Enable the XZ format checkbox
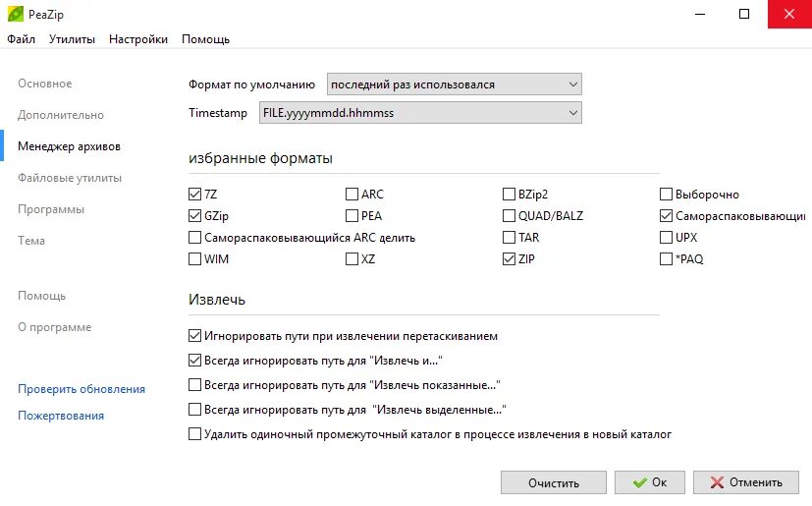The width and height of the screenshot is (812, 506). 352,258
